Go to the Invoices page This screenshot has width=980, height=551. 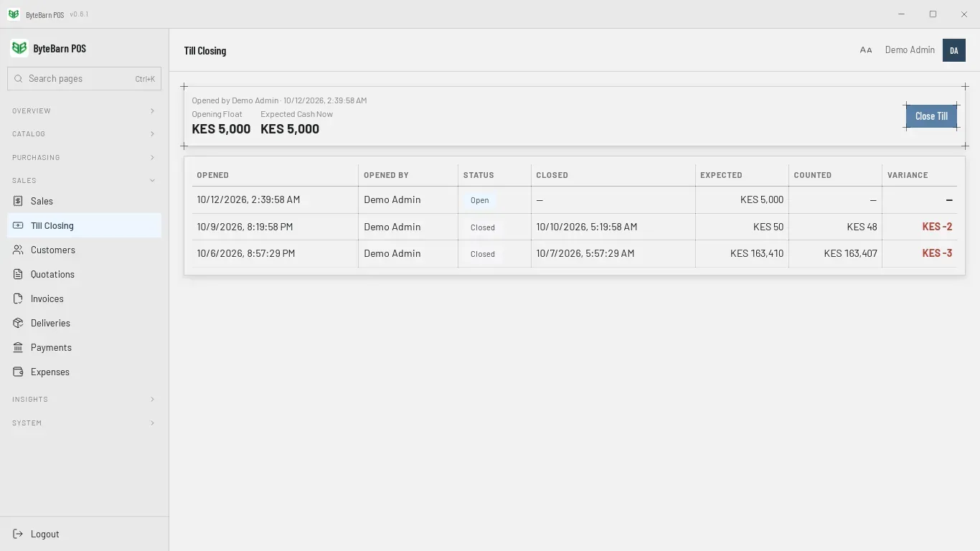(84, 298)
